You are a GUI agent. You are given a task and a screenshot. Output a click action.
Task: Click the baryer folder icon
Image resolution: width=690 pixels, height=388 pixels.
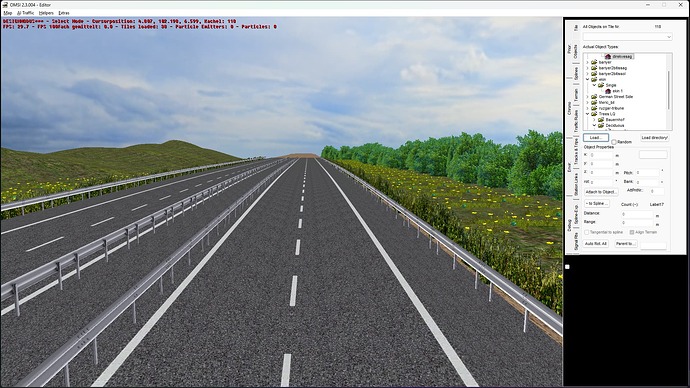[x=594, y=62]
